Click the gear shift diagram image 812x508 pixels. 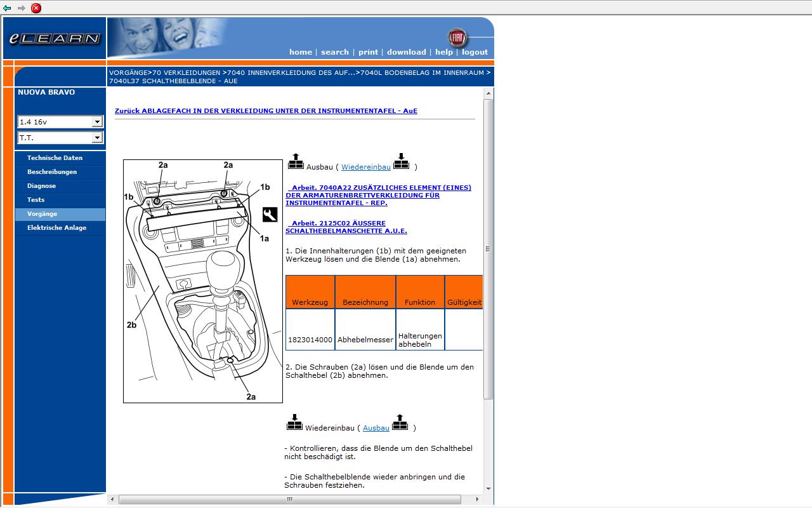[x=202, y=281]
